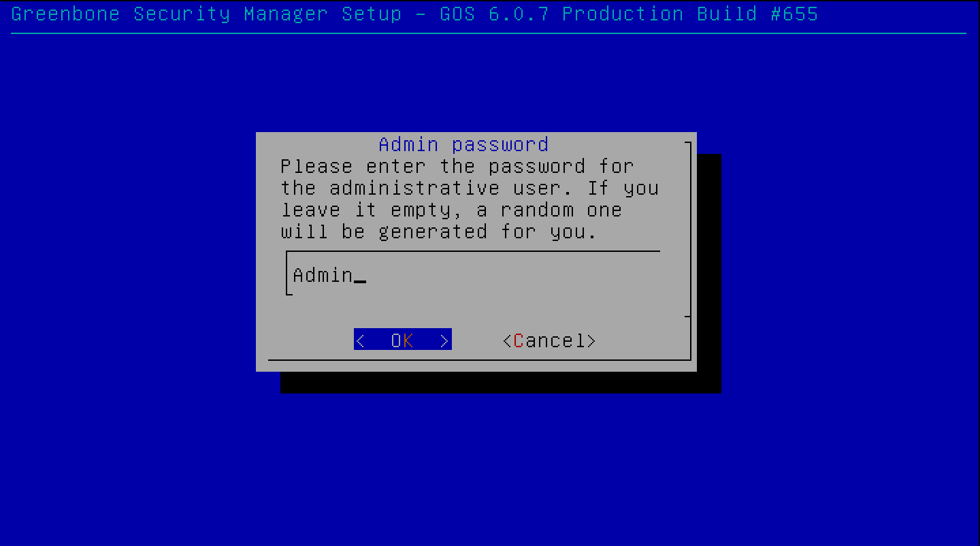Click the typed "Admin" text in field
This screenshot has width=980, height=546.
pyautogui.click(x=323, y=274)
